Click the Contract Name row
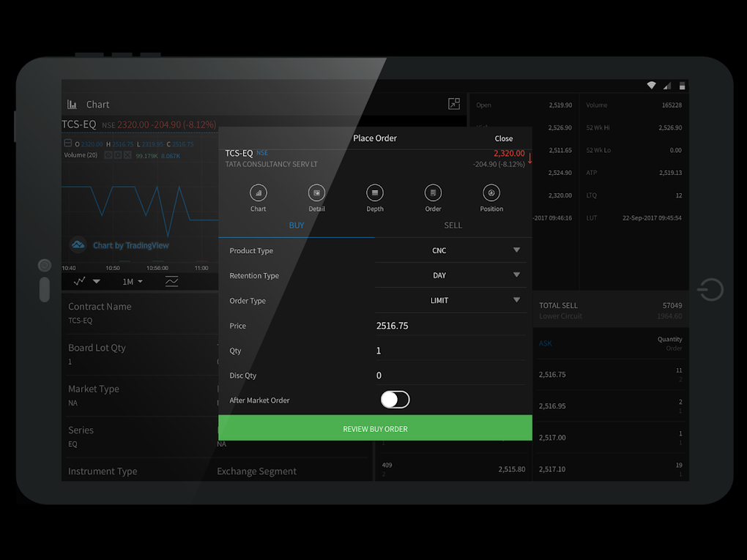Screen dimensions: 747x560 pyautogui.click(x=141, y=313)
